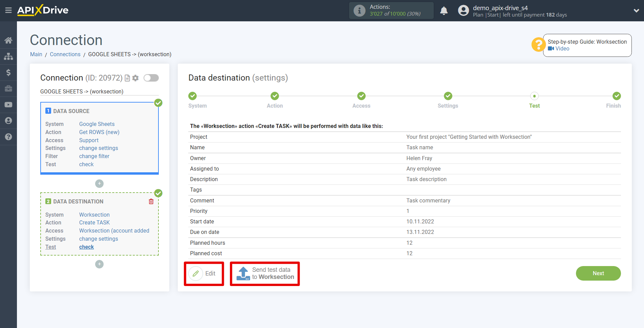The width and height of the screenshot is (644, 328).
Task: Add a block below Data Destination
Action: click(99, 264)
